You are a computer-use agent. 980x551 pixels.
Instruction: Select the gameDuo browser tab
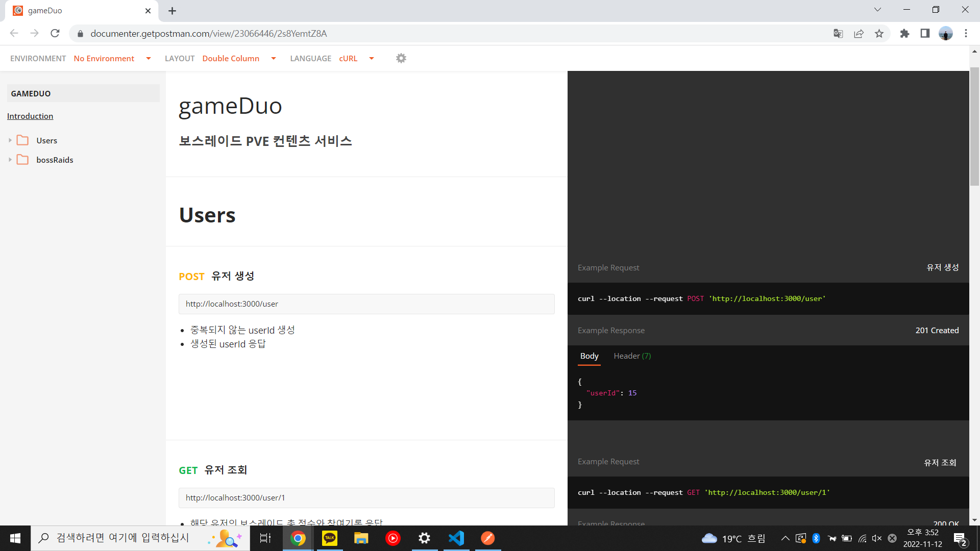point(82,11)
